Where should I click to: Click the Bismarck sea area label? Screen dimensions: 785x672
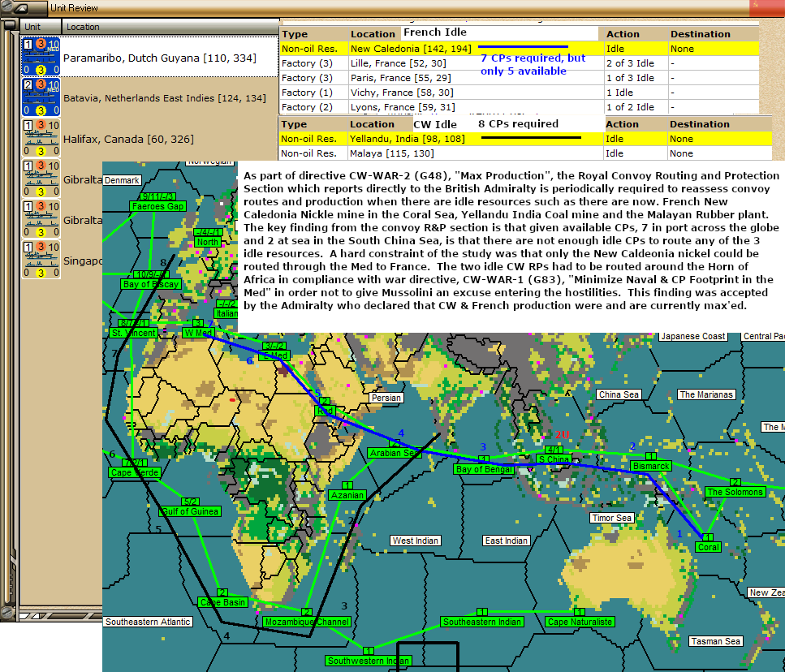tap(651, 466)
